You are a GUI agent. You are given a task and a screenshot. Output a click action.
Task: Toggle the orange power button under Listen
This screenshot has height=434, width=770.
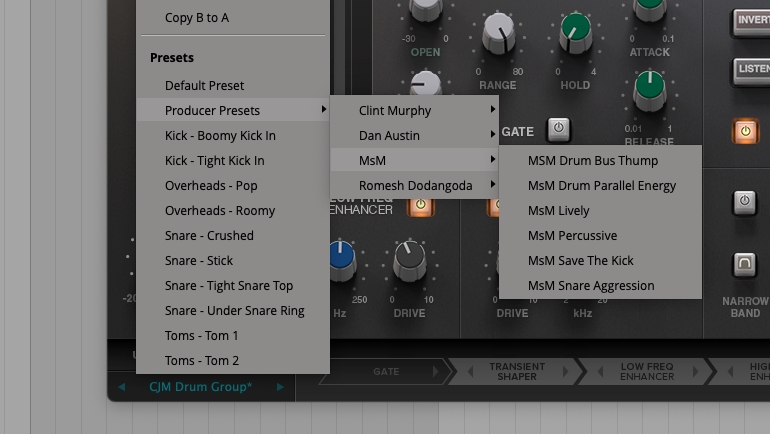point(745,132)
